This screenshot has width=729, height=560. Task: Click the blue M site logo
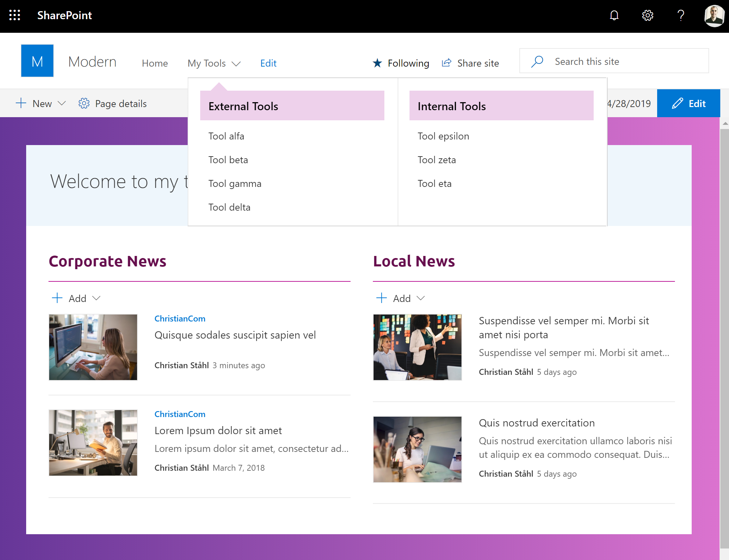pos(37,61)
